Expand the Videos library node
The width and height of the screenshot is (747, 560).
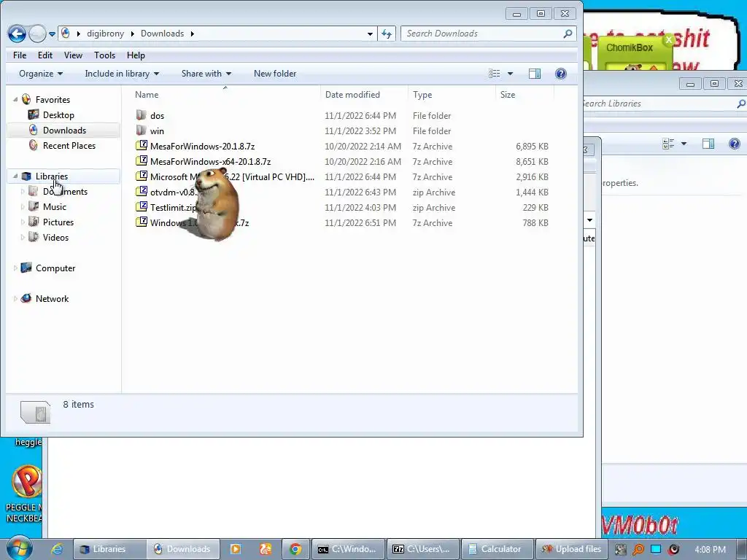click(x=23, y=237)
